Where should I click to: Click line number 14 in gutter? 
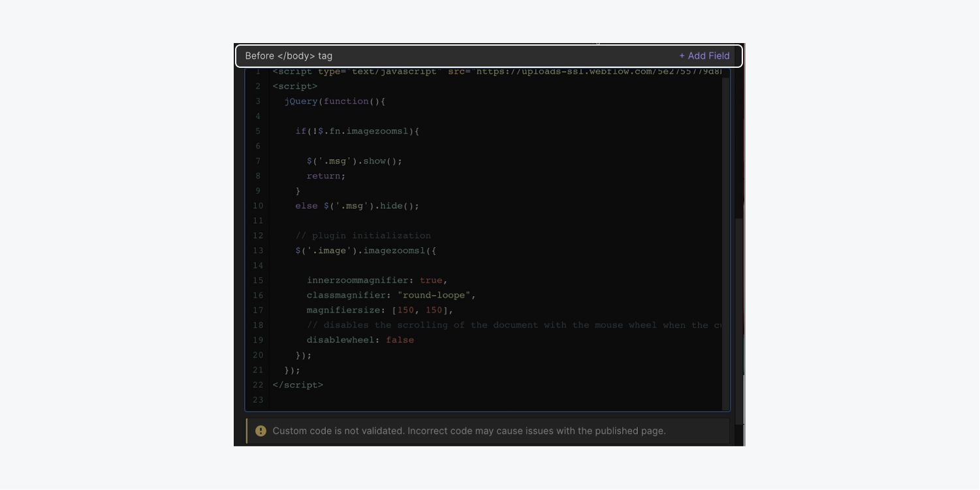(x=257, y=266)
